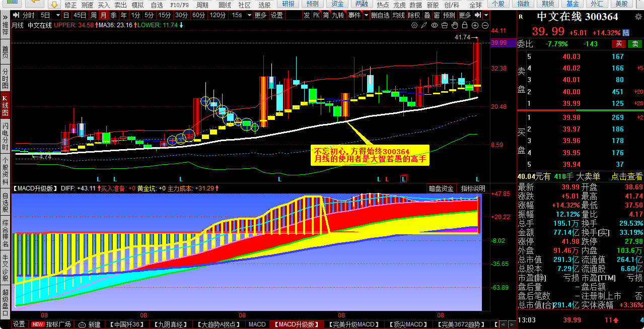Click the boxed L marker under chart
644x329 pixels.
tap(404, 178)
